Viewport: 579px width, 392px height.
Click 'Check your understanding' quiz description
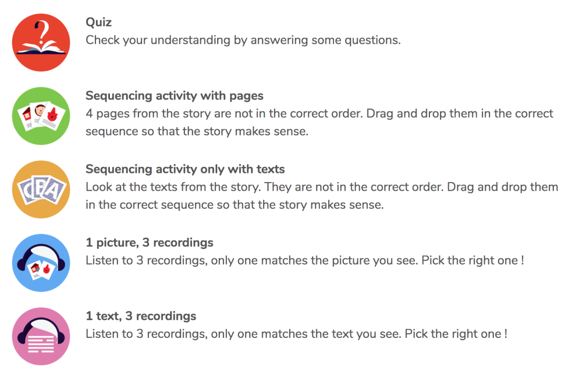coord(243,40)
